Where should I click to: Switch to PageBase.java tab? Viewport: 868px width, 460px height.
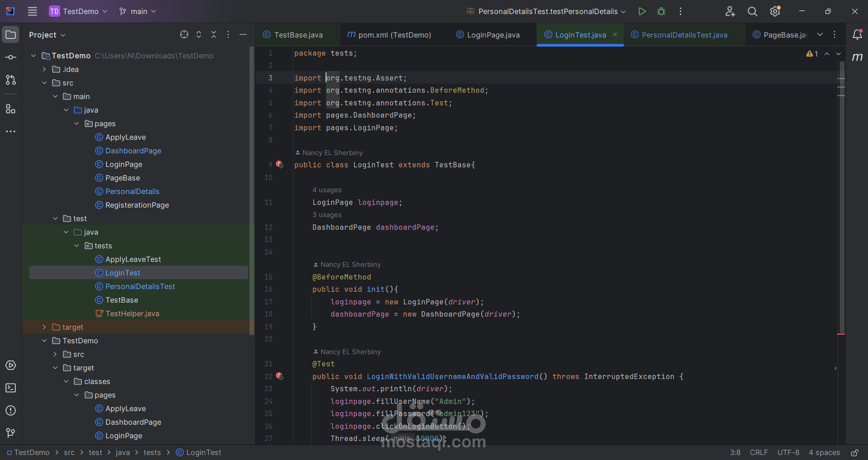pos(780,35)
